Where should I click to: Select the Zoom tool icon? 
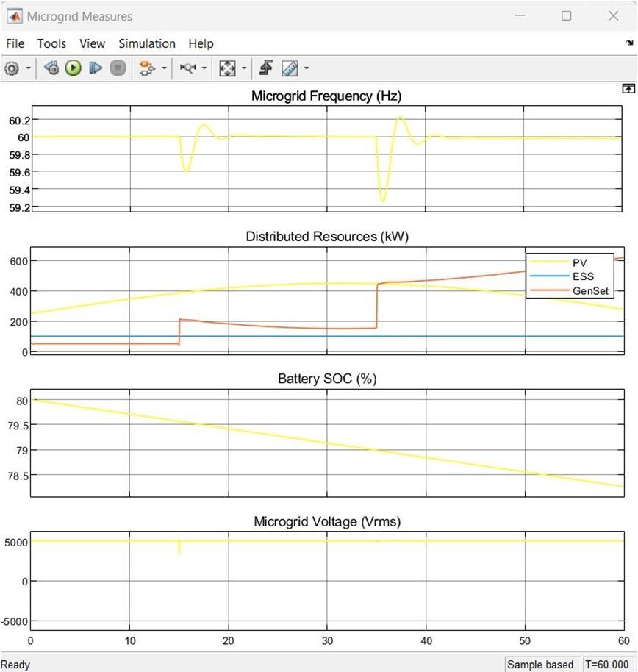click(x=187, y=68)
